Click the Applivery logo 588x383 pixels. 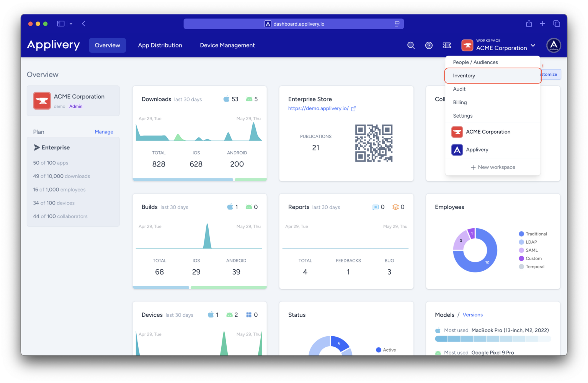pos(53,45)
